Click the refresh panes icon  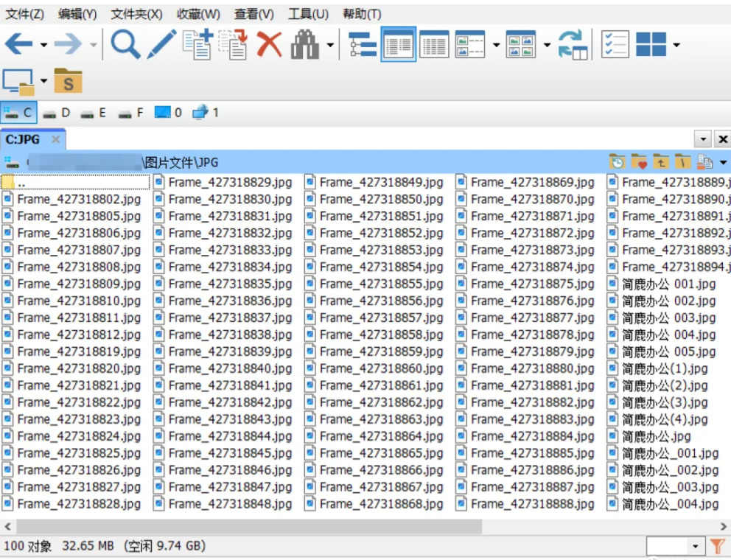573,45
